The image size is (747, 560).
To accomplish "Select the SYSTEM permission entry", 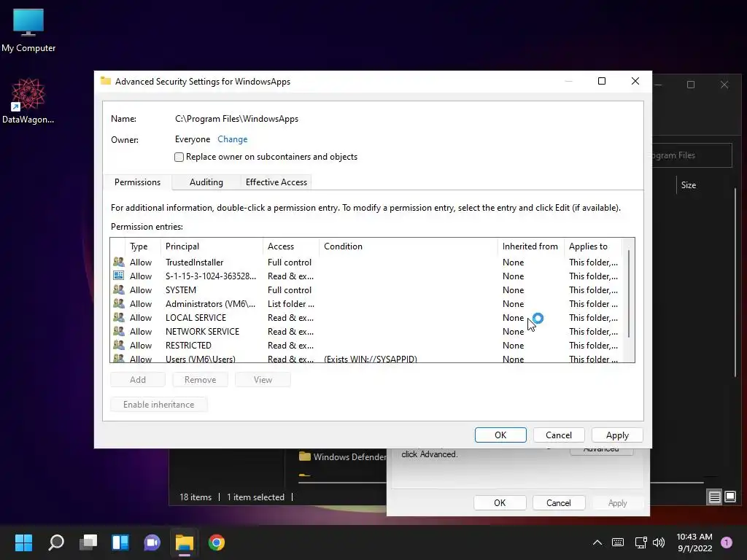I will pyautogui.click(x=368, y=289).
